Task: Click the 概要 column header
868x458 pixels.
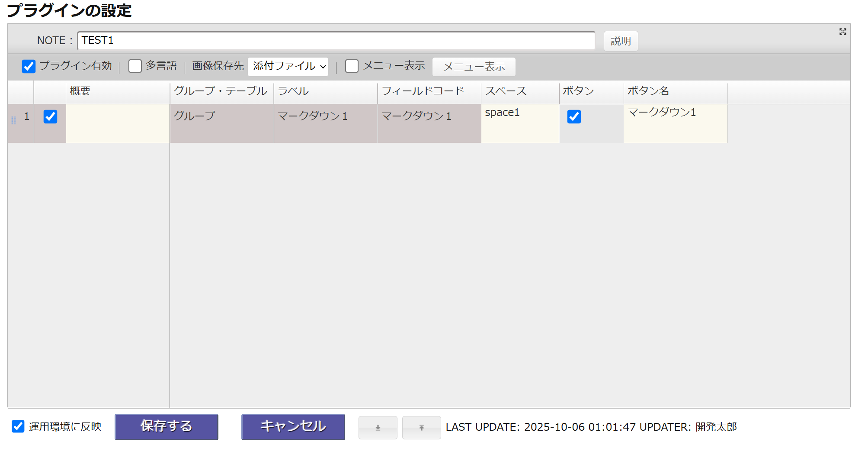Action: tap(118, 92)
